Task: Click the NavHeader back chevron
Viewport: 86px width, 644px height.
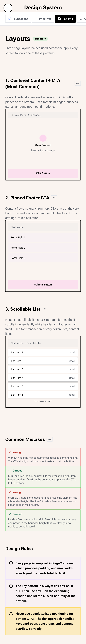Action: point(12,115)
